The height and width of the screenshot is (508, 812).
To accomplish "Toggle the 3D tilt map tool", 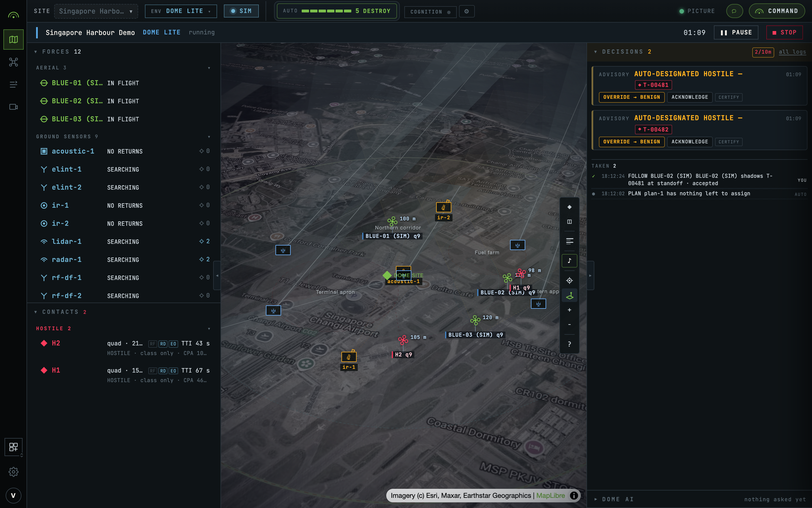I will click(570, 296).
